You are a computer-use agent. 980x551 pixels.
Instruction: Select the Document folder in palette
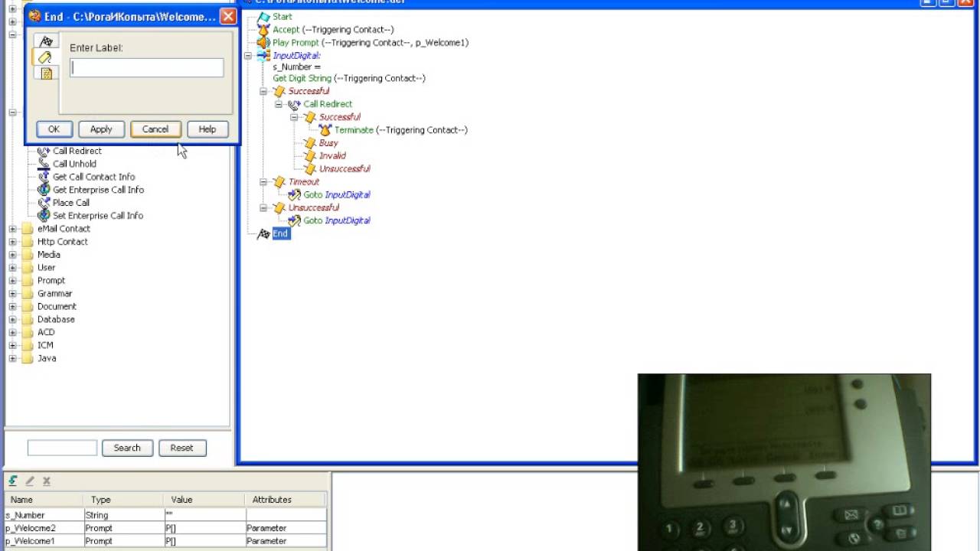click(x=57, y=307)
